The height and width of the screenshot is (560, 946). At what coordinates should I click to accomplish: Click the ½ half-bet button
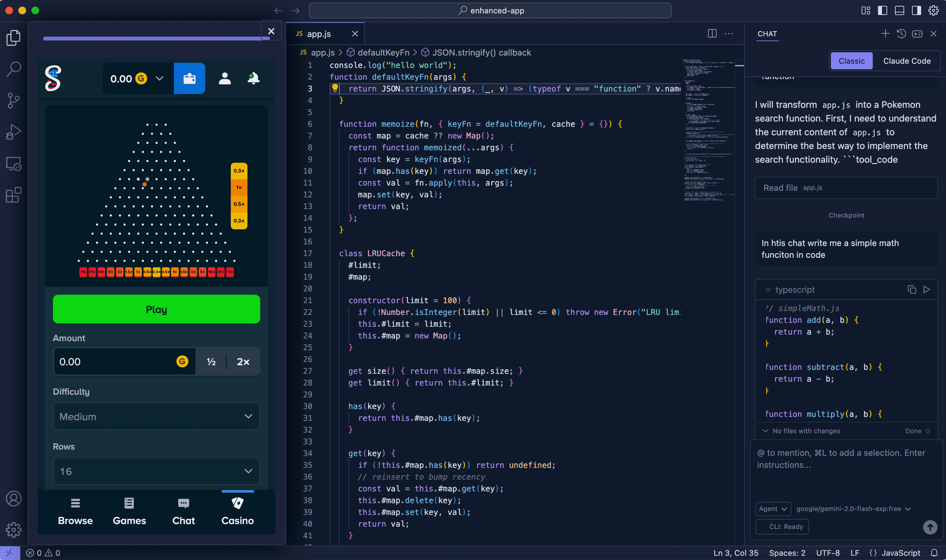211,361
